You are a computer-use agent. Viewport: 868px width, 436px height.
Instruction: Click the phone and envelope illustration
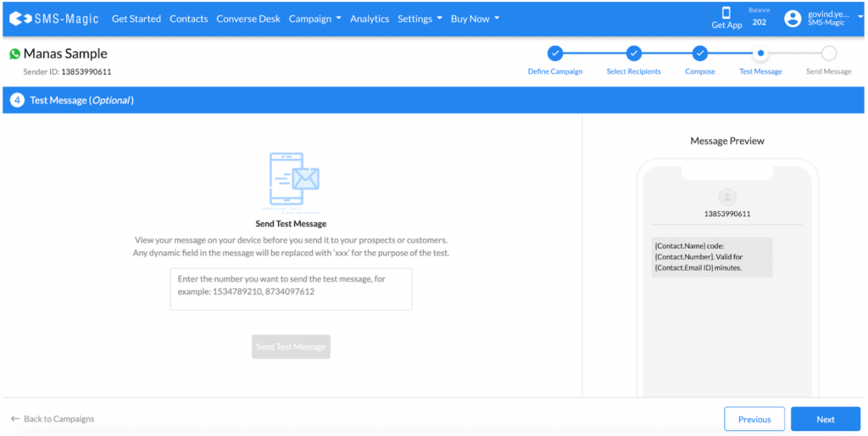292,181
